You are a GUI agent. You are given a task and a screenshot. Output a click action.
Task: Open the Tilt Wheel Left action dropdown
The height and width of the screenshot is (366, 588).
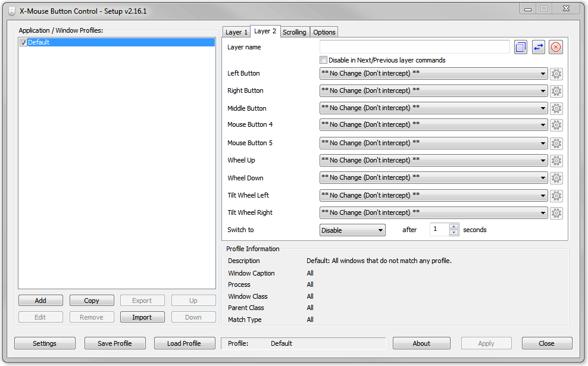tap(433, 195)
